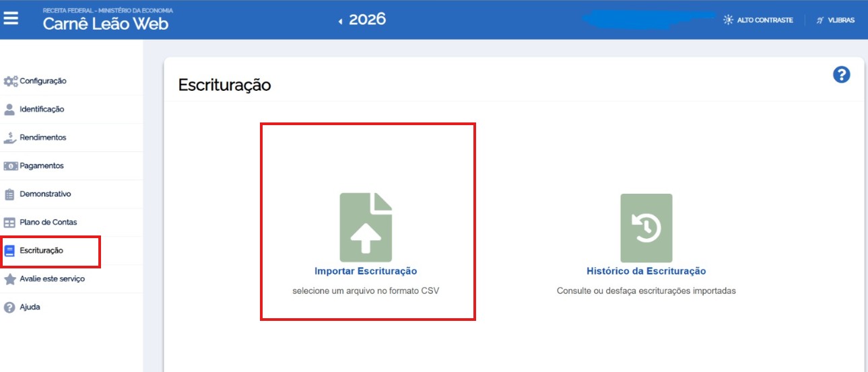The width and height of the screenshot is (868, 372).
Task: Open Escrituração in the sidebar menu
Action: tap(41, 251)
